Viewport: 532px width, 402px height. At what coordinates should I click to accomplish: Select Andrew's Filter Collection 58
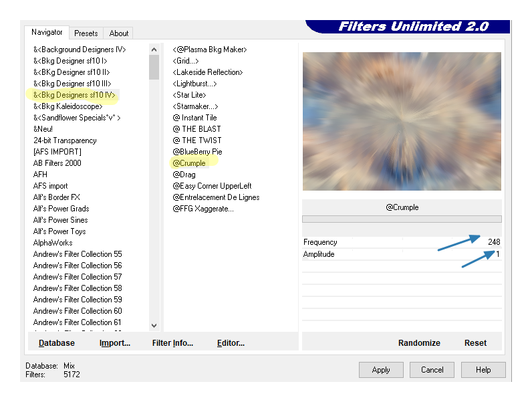78,288
